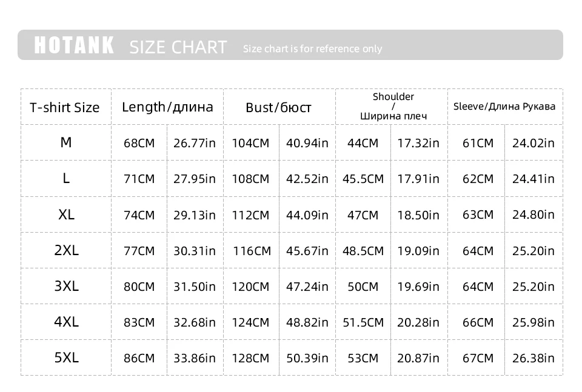The width and height of the screenshot is (582, 392).
Task: Click the HOTANK brand logo text
Action: (x=74, y=45)
